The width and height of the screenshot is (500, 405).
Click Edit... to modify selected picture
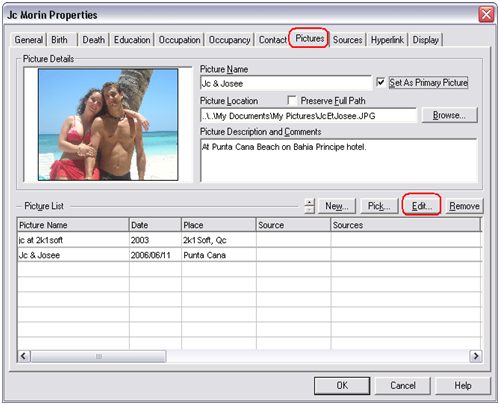[x=421, y=206]
